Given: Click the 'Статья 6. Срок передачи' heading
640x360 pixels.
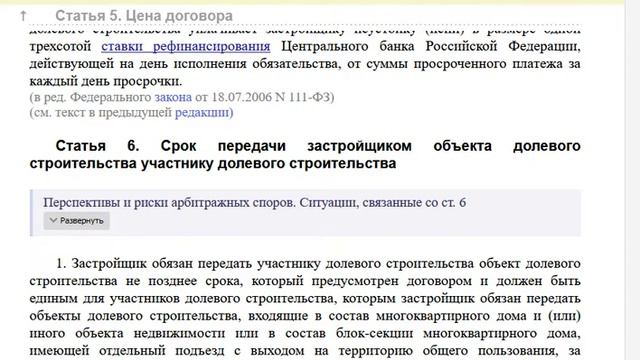Looking at the screenshot, I should point(305,154).
